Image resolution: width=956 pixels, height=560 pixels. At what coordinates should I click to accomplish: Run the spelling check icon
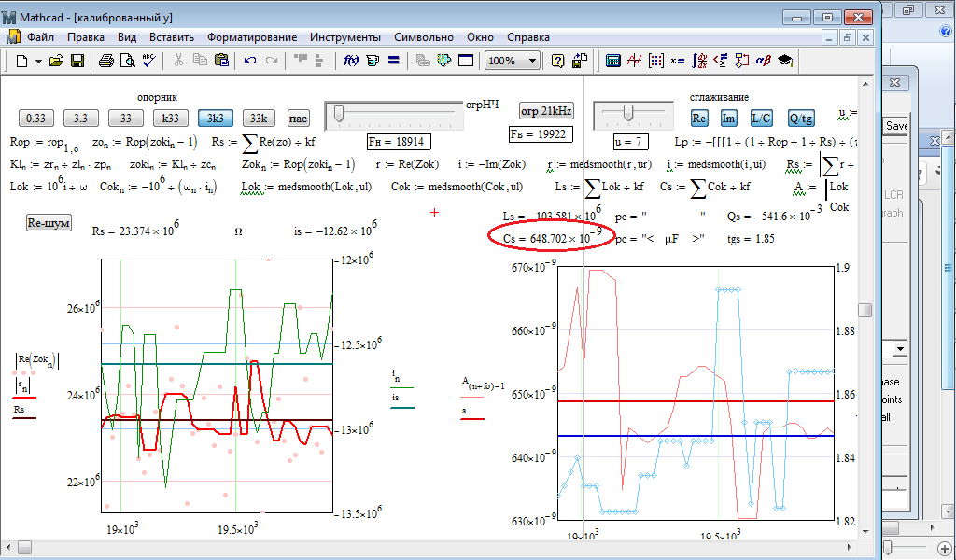pyautogui.click(x=149, y=61)
